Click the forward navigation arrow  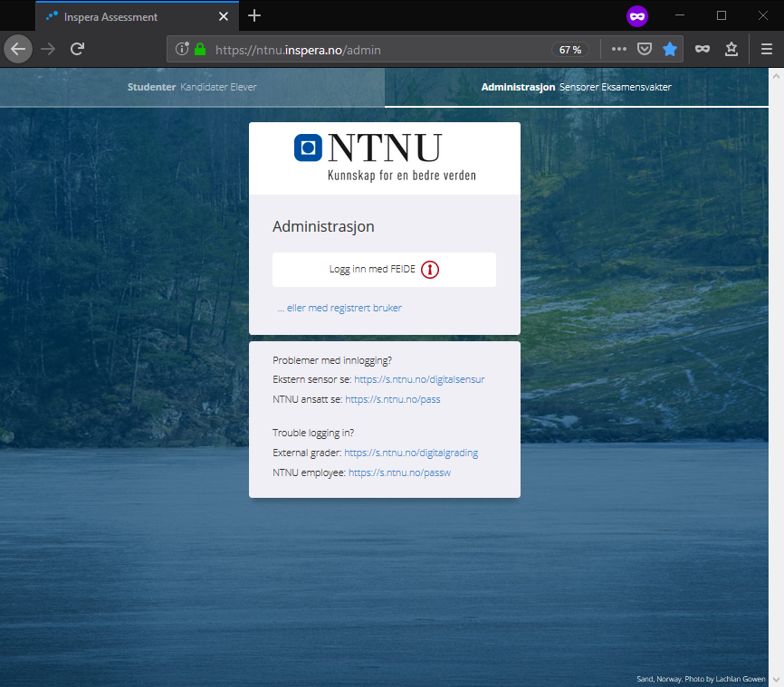48,49
